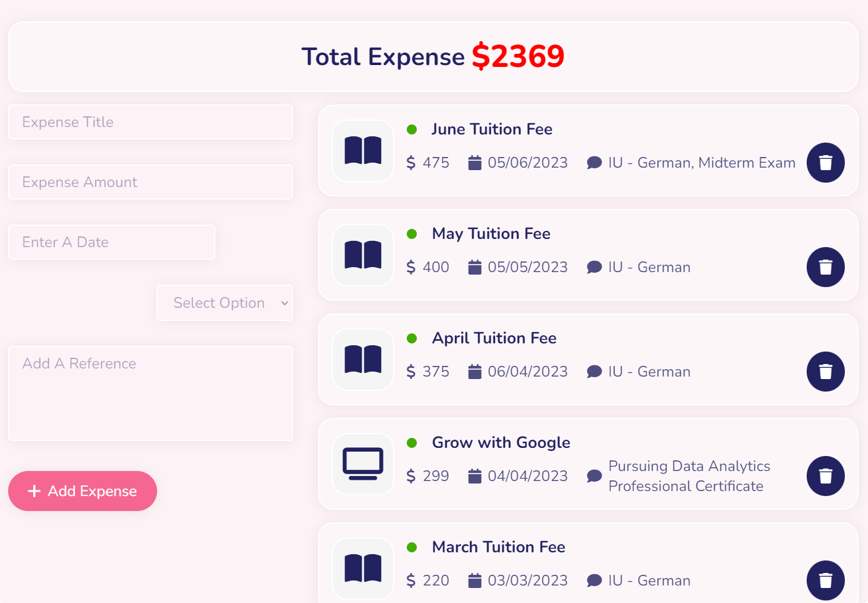Image resolution: width=868 pixels, height=603 pixels.
Task: Click the book icon on June Tuition Fee
Action: coord(362,151)
